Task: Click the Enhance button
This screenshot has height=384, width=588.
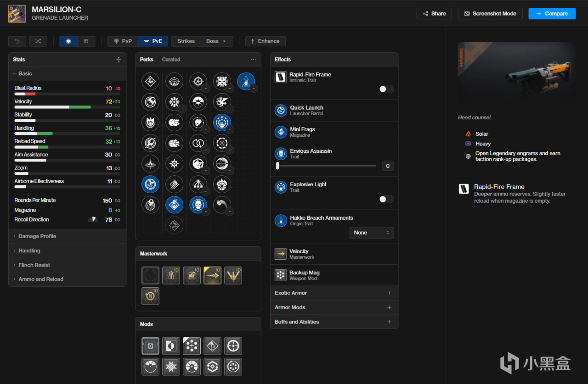Action: [x=266, y=41]
